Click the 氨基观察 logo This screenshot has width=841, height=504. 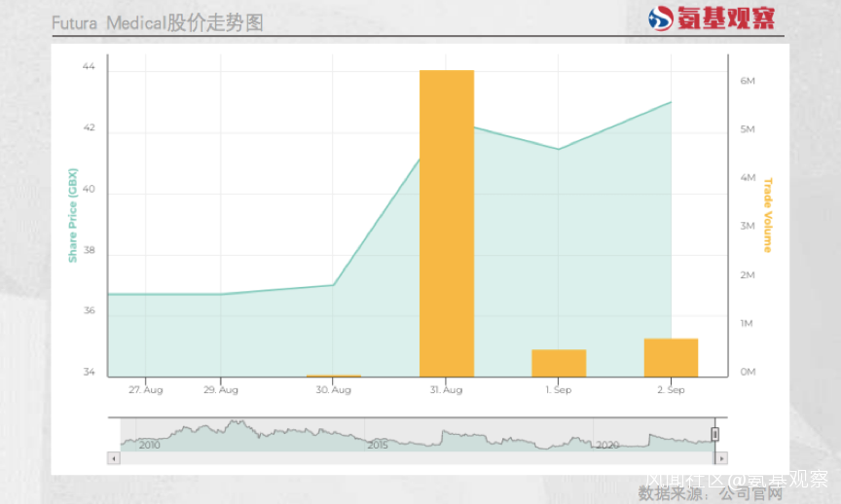(712, 18)
